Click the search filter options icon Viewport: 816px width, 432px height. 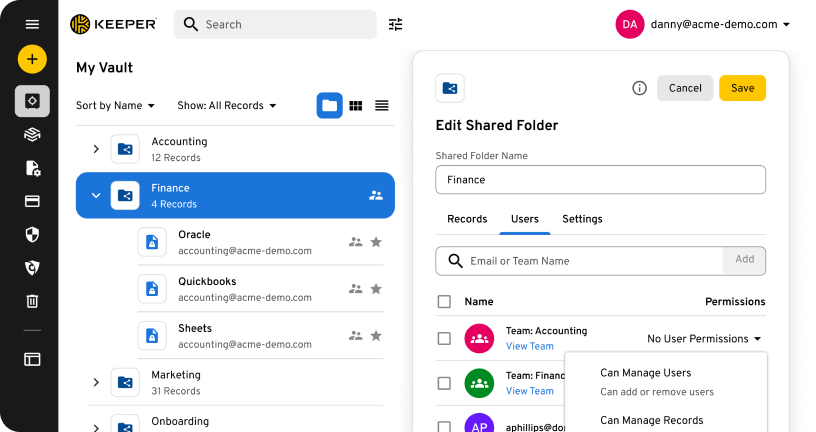pyautogui.click(x=396, y=24)
